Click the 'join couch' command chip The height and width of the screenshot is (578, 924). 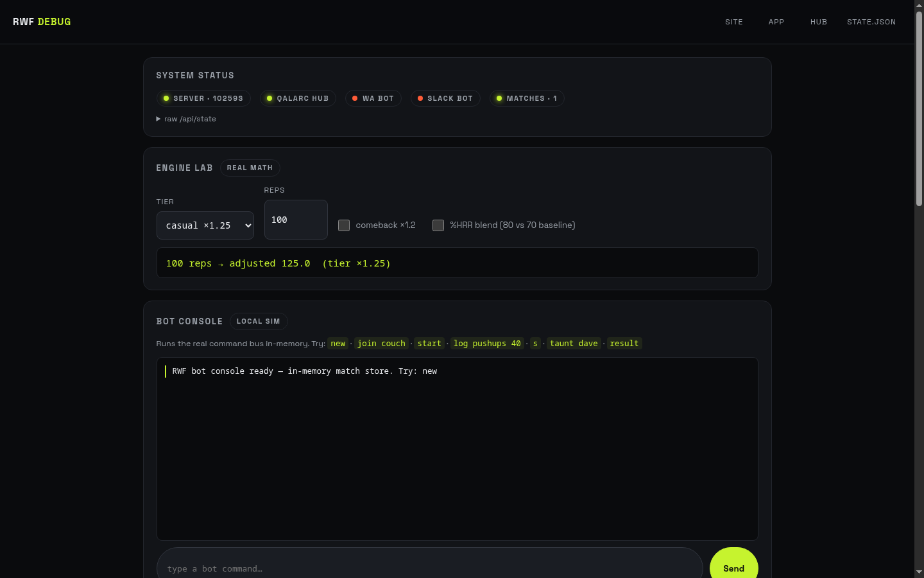tap(381, 344)
